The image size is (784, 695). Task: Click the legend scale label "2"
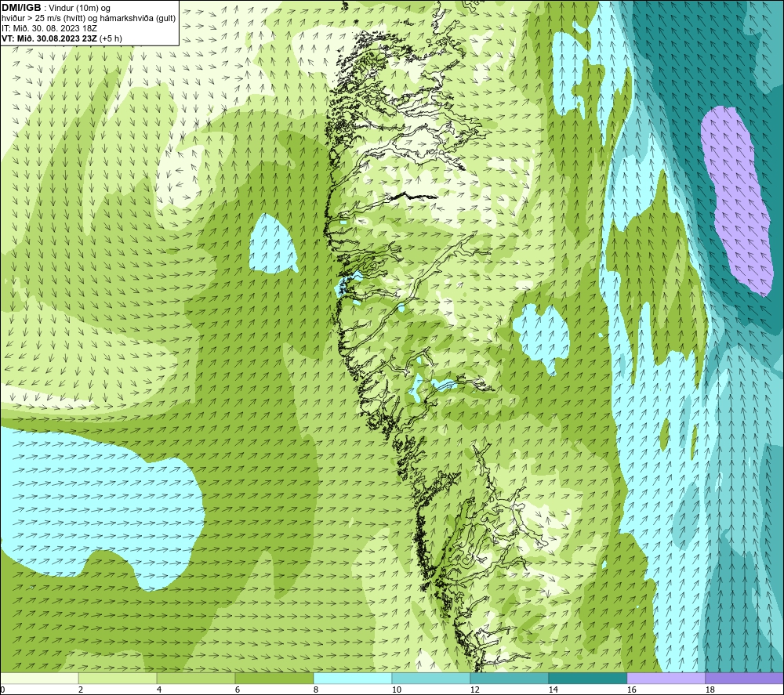81,690
